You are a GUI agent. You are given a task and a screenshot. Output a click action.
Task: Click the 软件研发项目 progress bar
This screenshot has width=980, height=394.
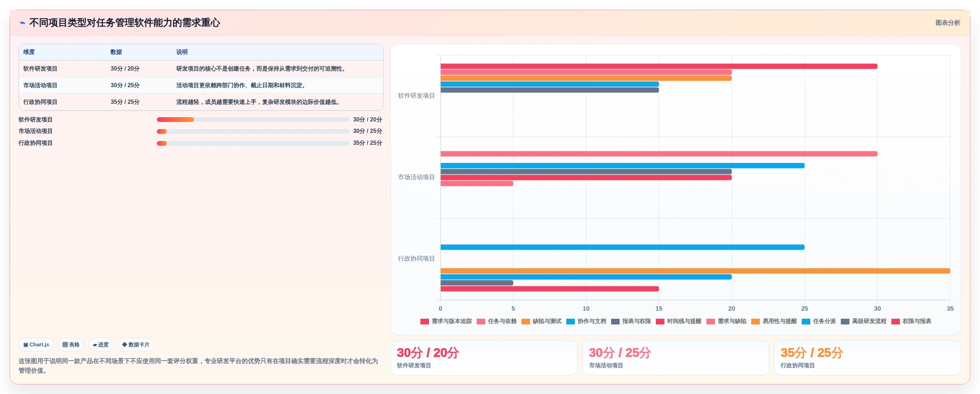pyautogui.click(x=253, y=120)
